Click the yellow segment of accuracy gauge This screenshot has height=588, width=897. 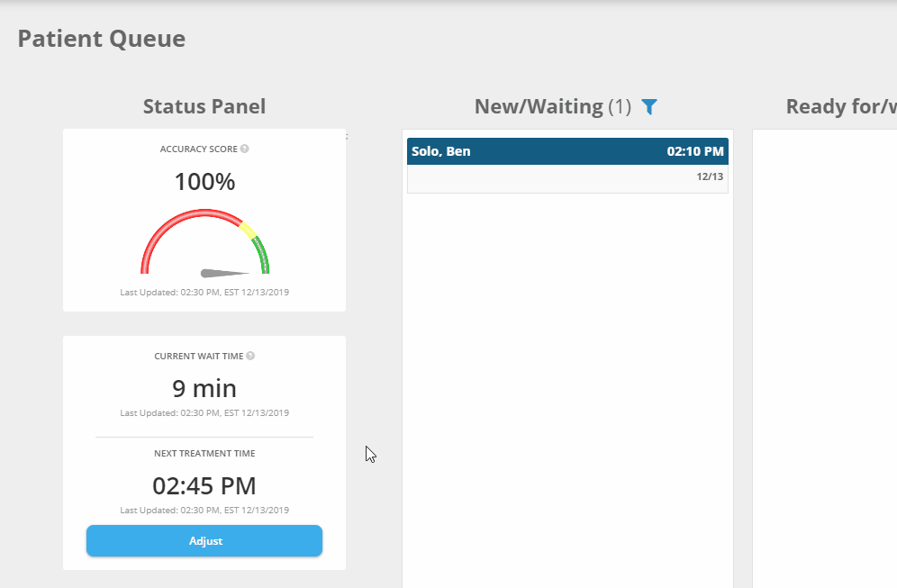click(x=248, y=229)
